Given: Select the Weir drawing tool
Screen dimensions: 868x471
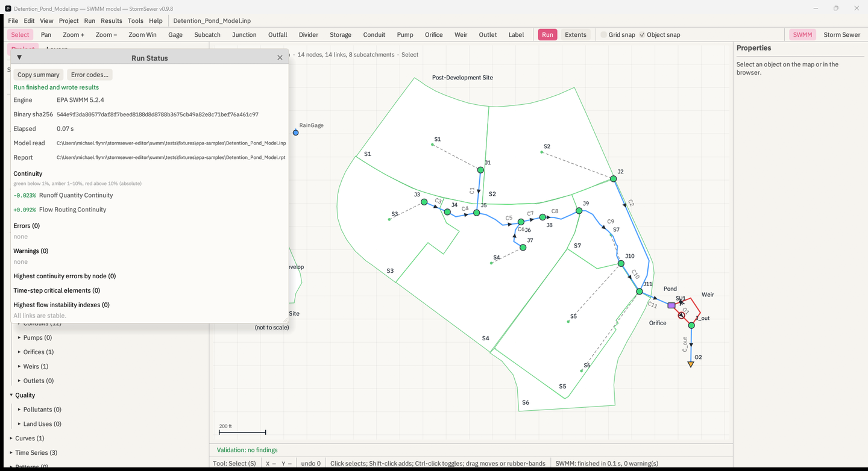Looking at the screenshot, I should coord(461,35).
